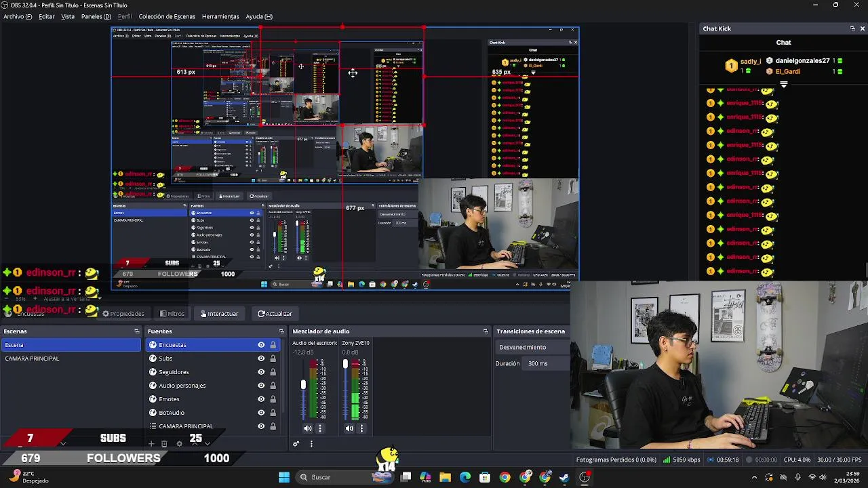Click the weather widget on taskbar
This screenshot has height=488, width=868.
pos(28,477)
